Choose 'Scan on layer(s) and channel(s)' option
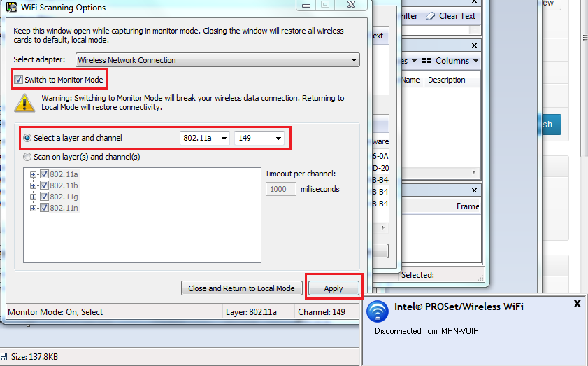 [x=28, y=157]
